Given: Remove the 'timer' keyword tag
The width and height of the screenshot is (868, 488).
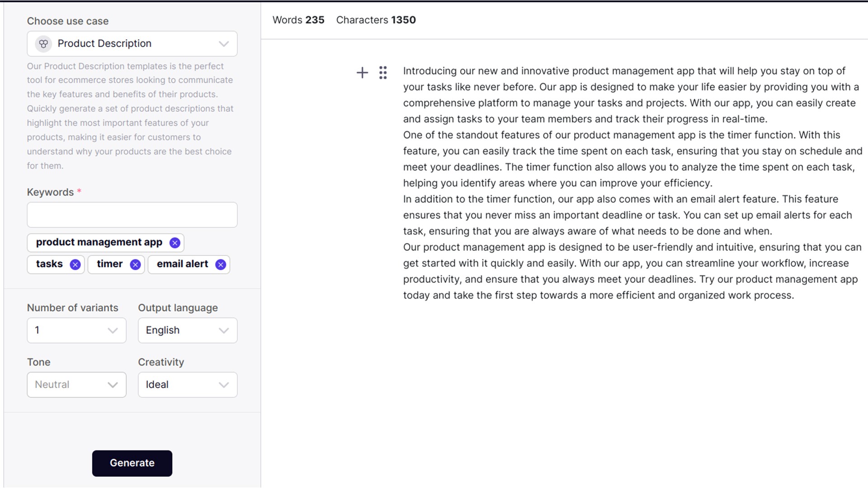Looking at the screenshot, I should pyautogui.click(x=135, y=265).
